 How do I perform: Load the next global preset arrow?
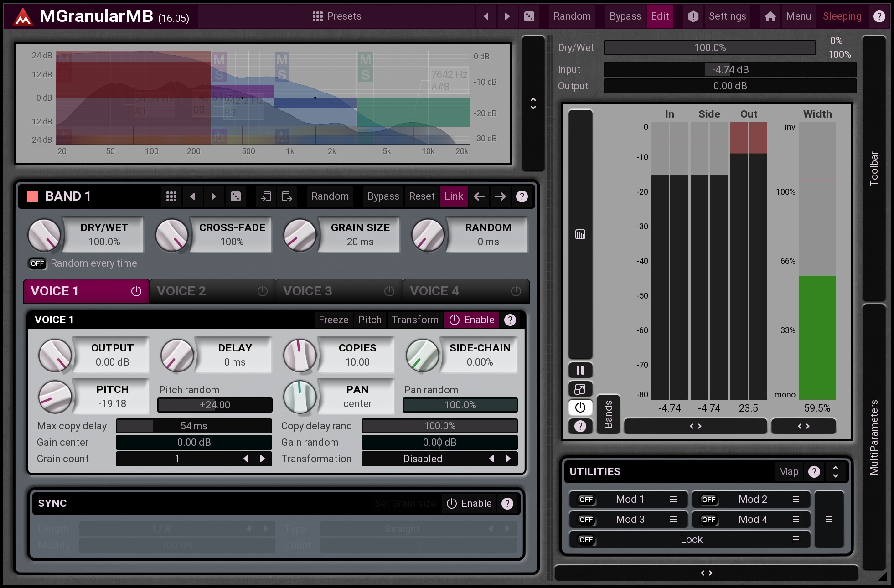click(x=507, y=16)
